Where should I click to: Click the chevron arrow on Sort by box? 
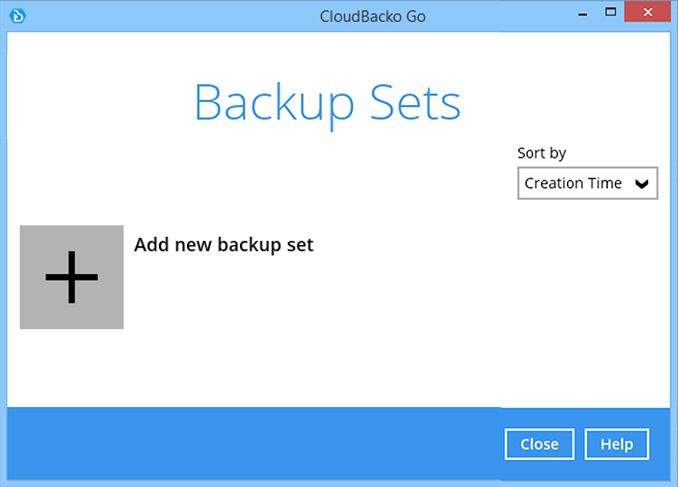click(642, 184)
